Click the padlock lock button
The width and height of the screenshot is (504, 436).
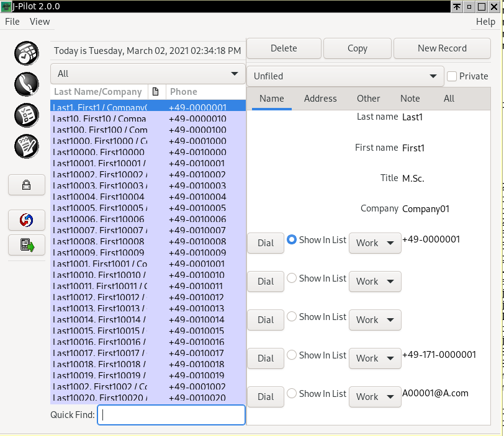26,185
